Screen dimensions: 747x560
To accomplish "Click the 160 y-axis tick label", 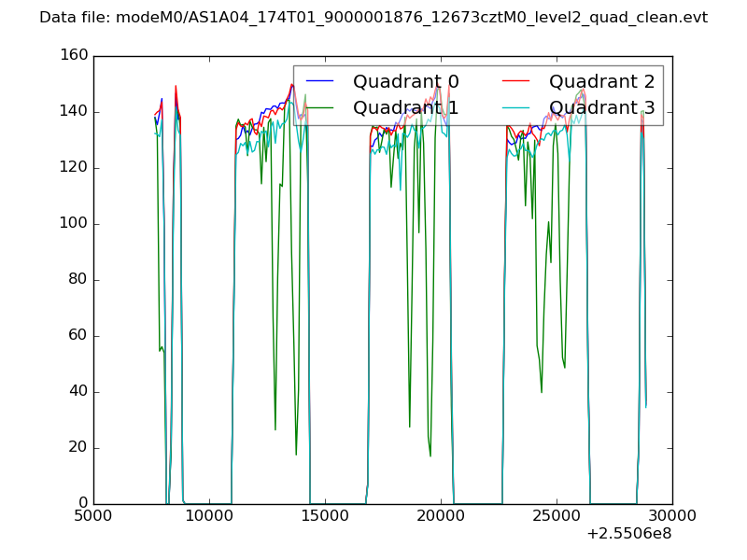I will [73, 56].
